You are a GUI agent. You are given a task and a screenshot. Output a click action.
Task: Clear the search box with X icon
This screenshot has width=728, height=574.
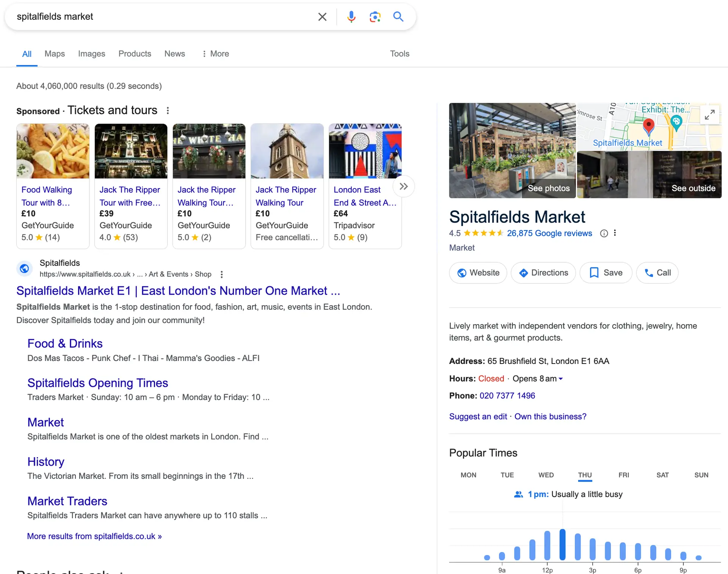click(322, 17)
